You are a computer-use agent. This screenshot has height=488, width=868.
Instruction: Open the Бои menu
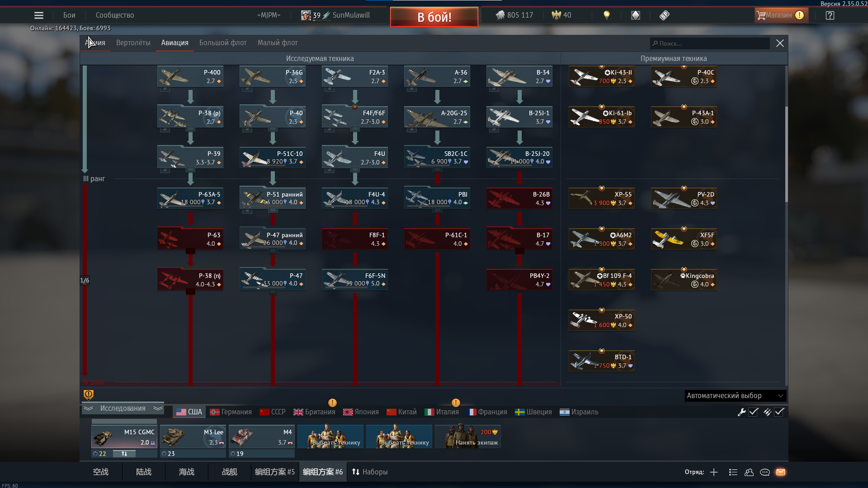[x=69, y=15]
